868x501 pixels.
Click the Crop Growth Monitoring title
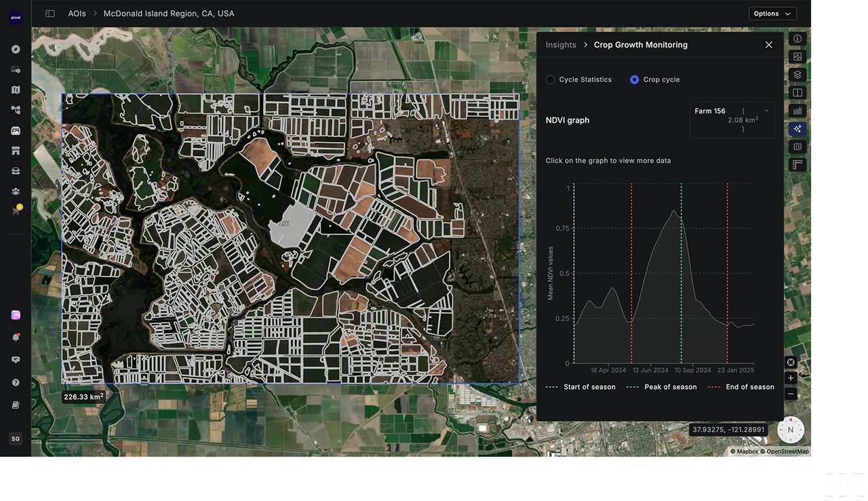pyautogui.click(x=641, y=45)
